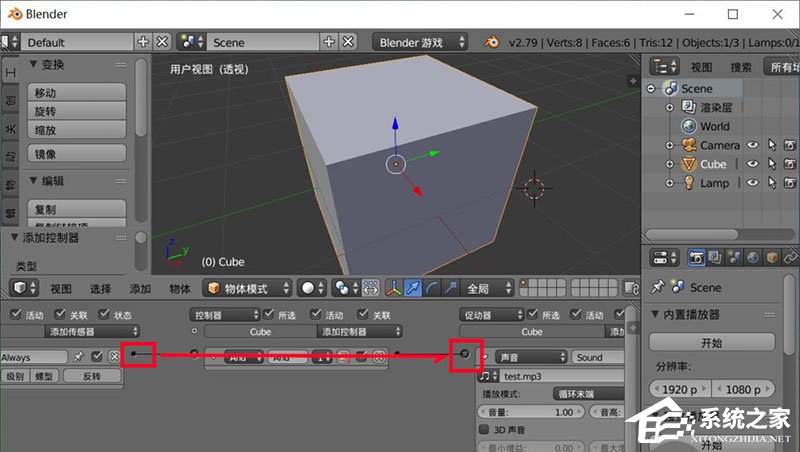Open the Render properties tab icon
This screenshot has height=452, width=800.
698,258
